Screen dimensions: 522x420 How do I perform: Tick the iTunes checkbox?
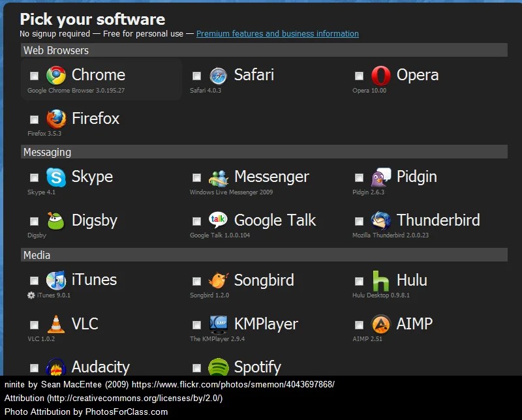[x=35, y=281]
